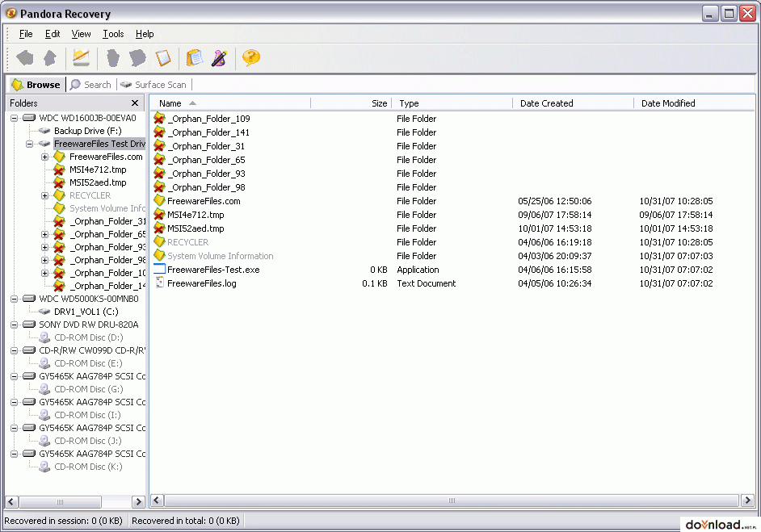Click the disc icon beside CD-ROM Disc (D:)
The image size is (761, 532).
click(44, 337)
